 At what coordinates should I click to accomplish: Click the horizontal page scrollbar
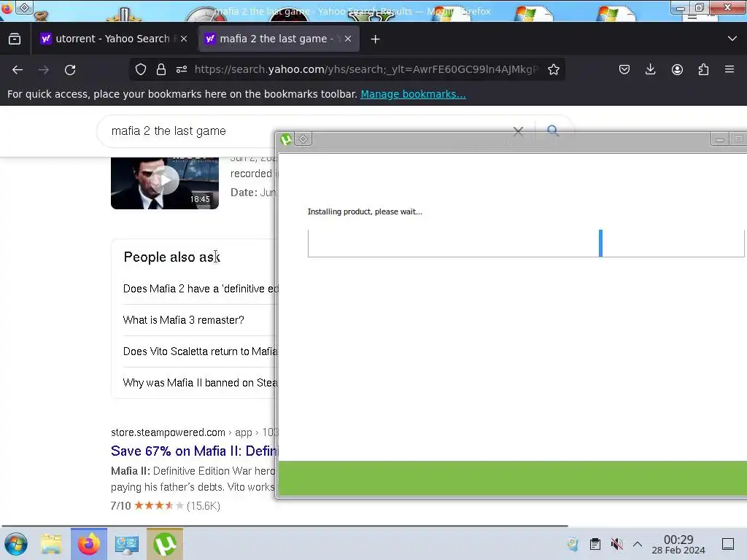pos(285,526)
